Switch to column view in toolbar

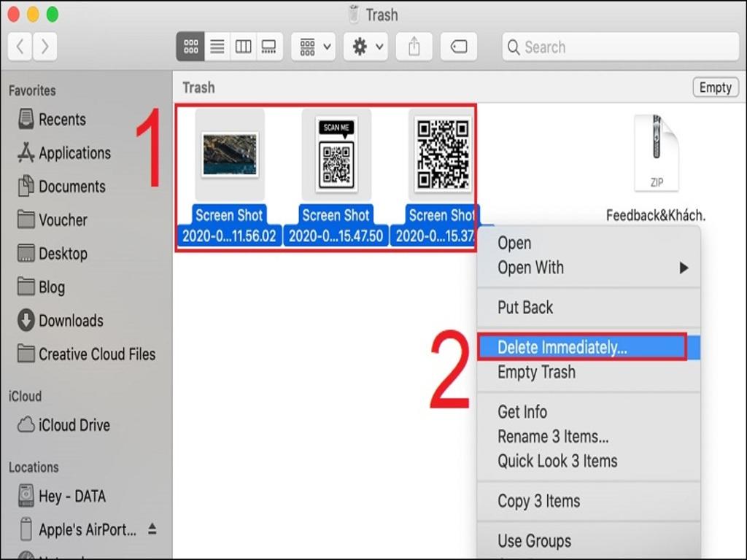coord(243,47)
